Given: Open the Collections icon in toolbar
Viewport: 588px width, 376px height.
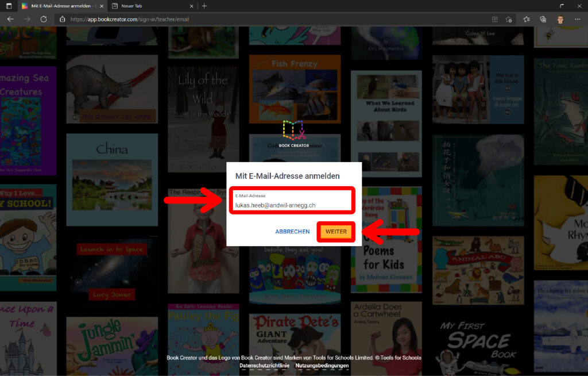Looking at the screenshot, I should (x=543, y=19).
